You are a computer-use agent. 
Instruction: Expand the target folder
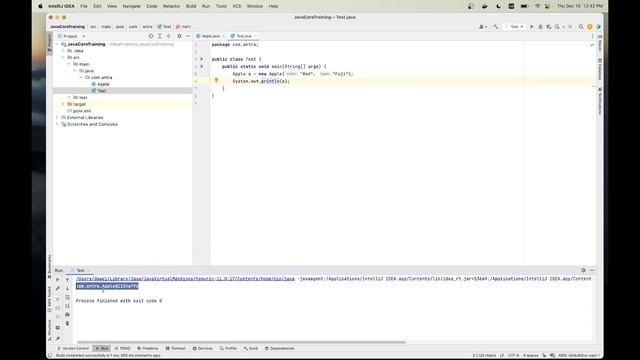pos(63,104)
